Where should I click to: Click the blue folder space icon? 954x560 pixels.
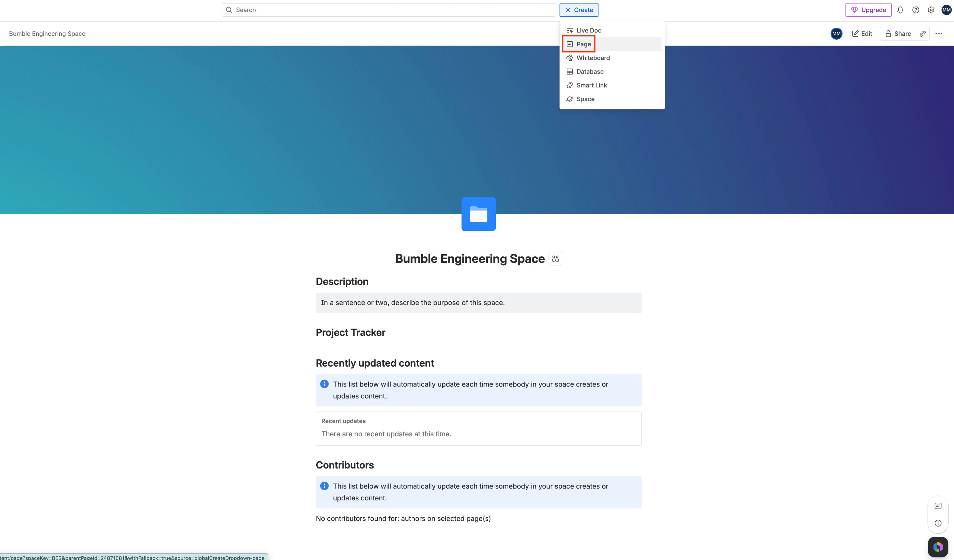478,214
